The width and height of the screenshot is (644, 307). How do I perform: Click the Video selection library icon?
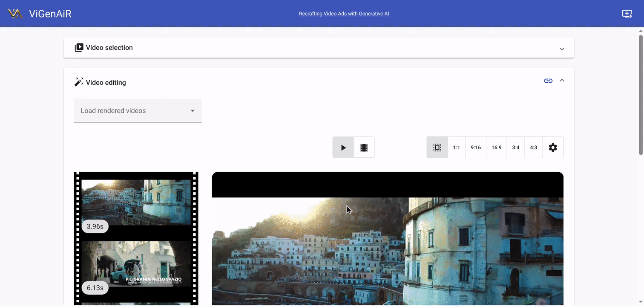tap(79, 48)
